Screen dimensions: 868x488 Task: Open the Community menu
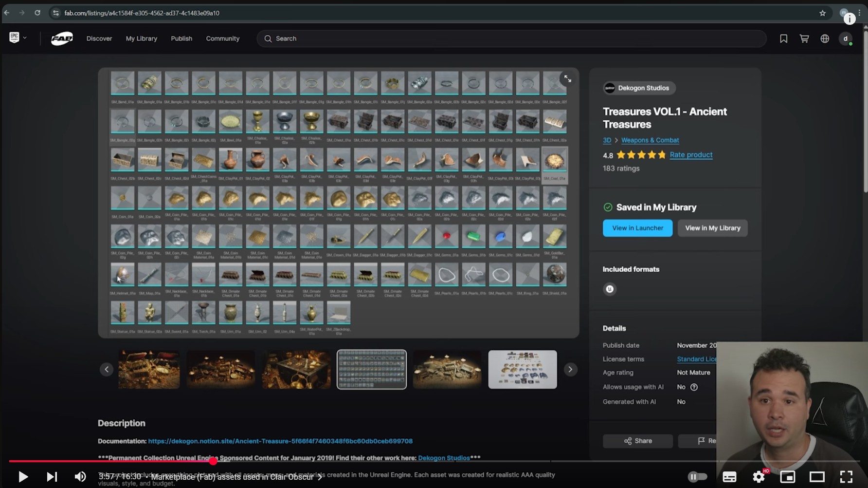(x=223, y=38)
